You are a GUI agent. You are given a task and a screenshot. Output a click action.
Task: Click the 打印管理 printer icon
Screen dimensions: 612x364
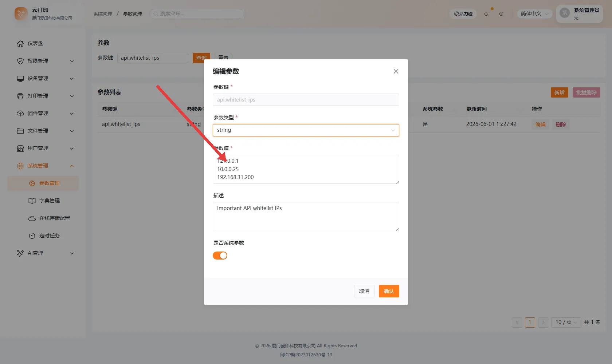(x=20, y=96)
